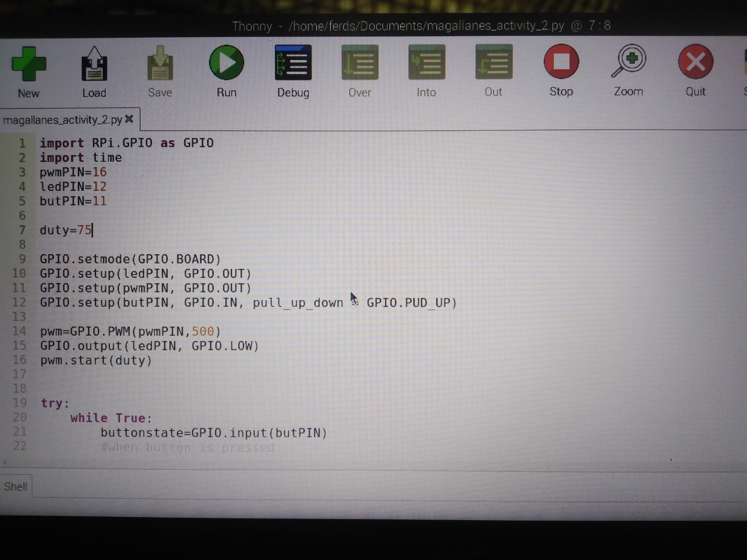Save the script with the Save icon
747x560 pixels.
(x=160, y=63)
